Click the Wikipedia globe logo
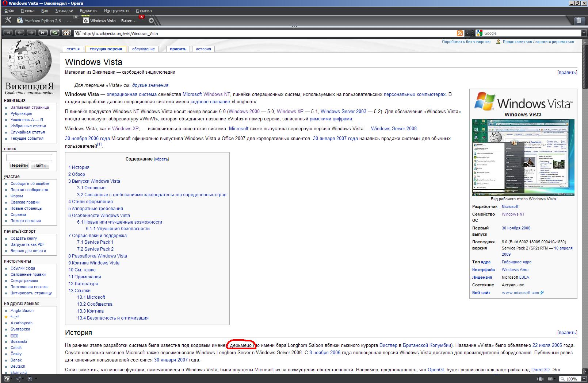 (x=29, y=61)
